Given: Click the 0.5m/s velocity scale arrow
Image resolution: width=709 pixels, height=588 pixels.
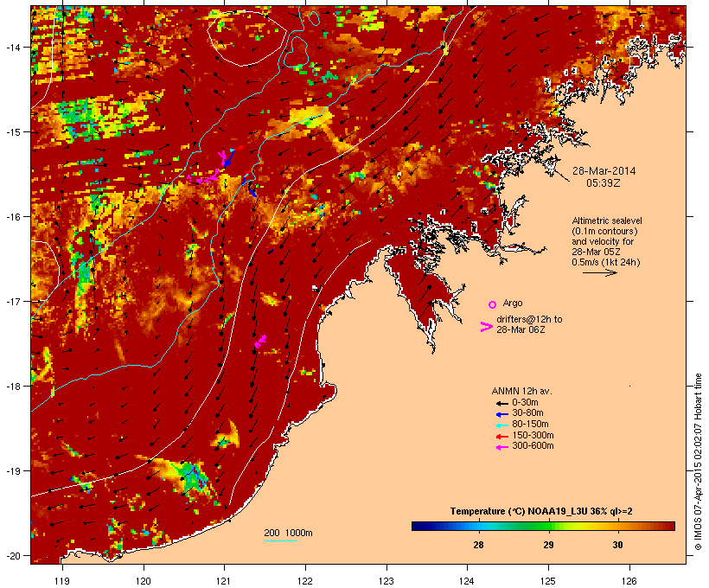Looking at the screenshot, I should [x=599, y=272].
